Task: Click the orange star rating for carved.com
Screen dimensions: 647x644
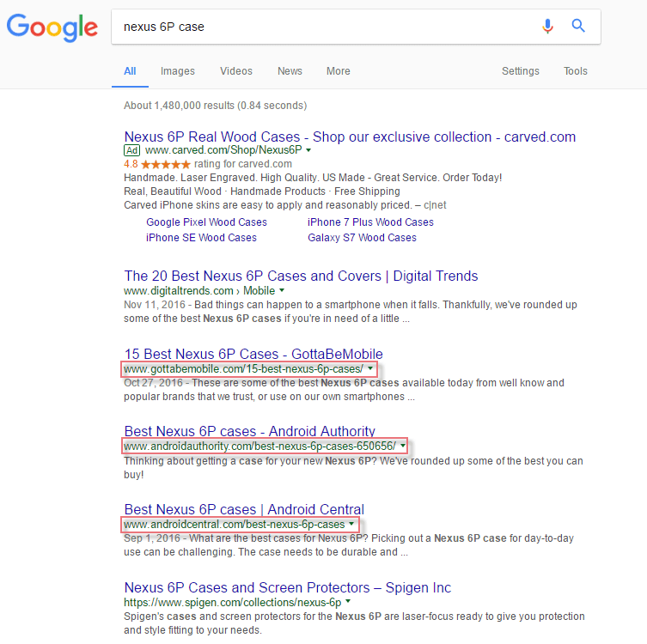Action: click(x=166, y=165)
